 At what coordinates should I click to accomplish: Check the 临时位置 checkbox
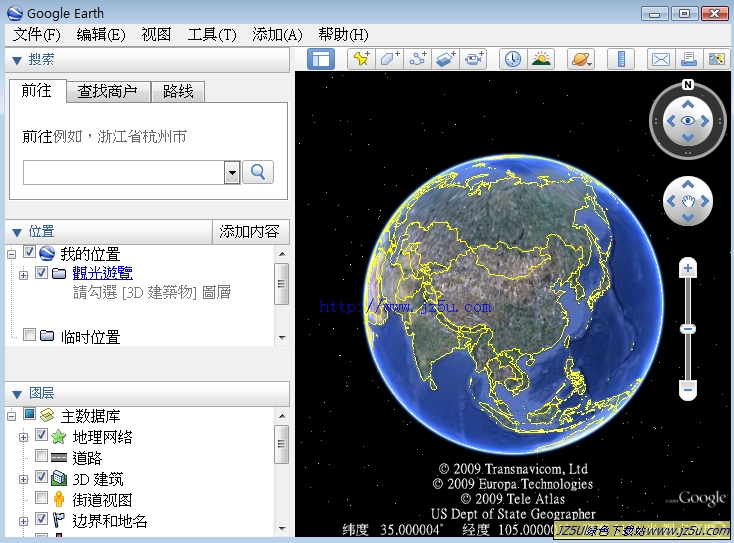29,335
